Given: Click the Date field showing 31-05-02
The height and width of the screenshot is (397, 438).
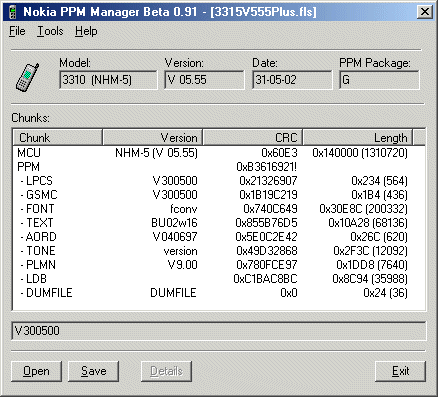Looking at the screenshot, I should coord(292,80).
